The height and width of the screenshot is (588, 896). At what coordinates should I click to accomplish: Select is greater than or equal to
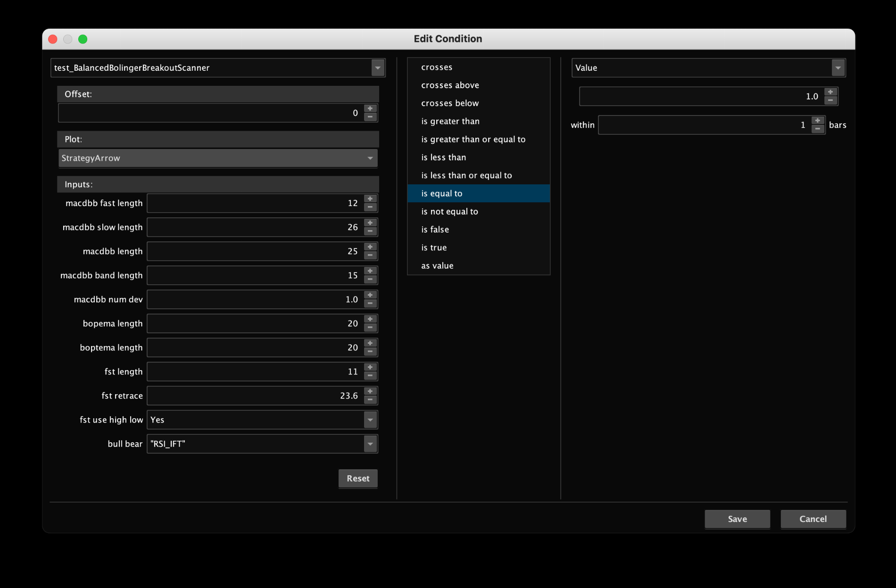[x=479, y=140]
